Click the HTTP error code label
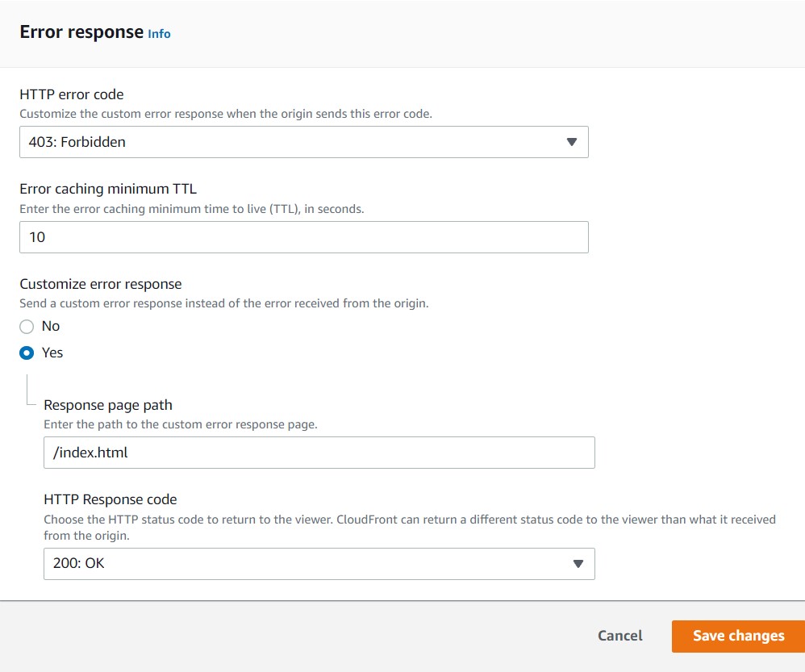 [72, 94]
